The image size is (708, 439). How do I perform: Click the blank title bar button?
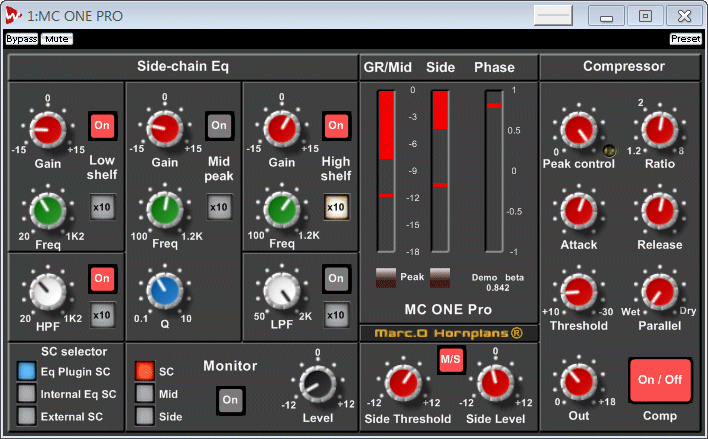pos(553,15)
